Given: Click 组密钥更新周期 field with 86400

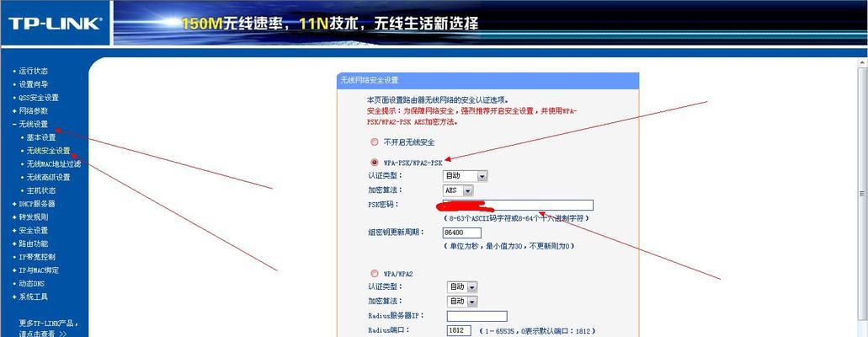Looking at the screenshot, I should point(461,233).
